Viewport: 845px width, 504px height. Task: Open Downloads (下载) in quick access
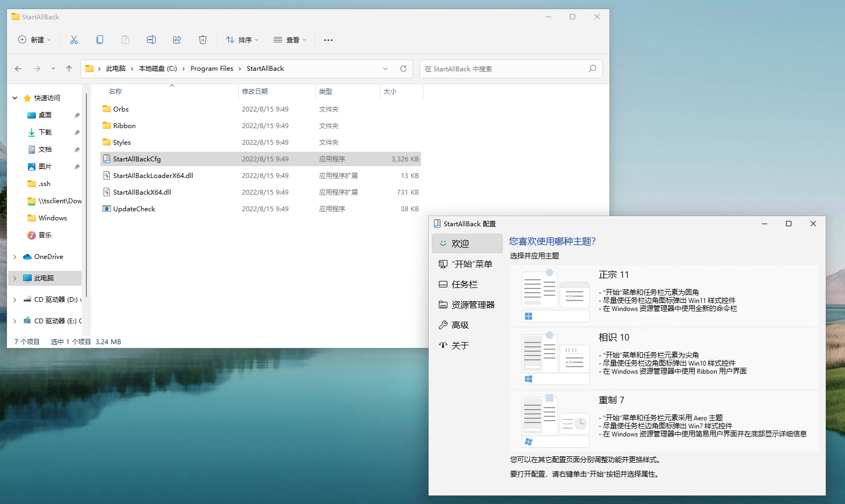tap(46, 132)
